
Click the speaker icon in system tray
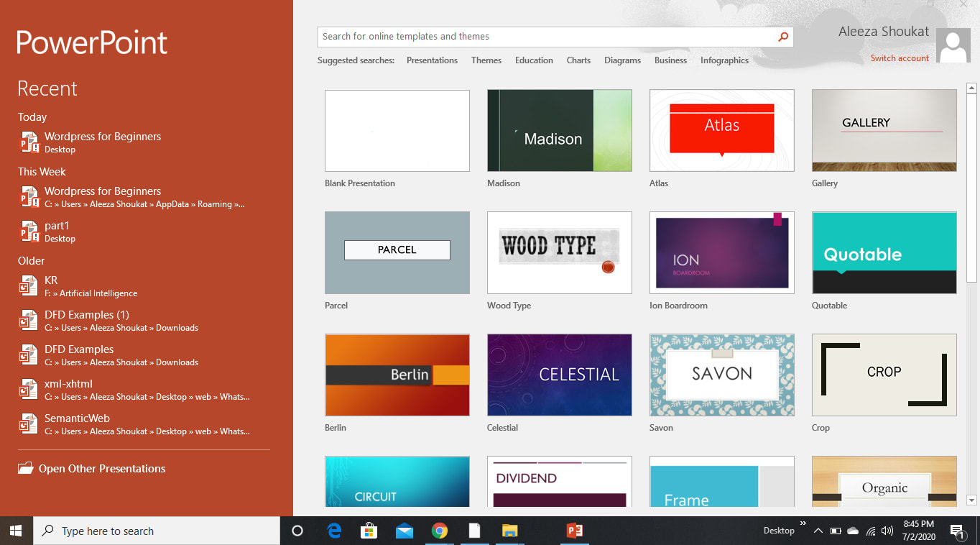(887, 531)
